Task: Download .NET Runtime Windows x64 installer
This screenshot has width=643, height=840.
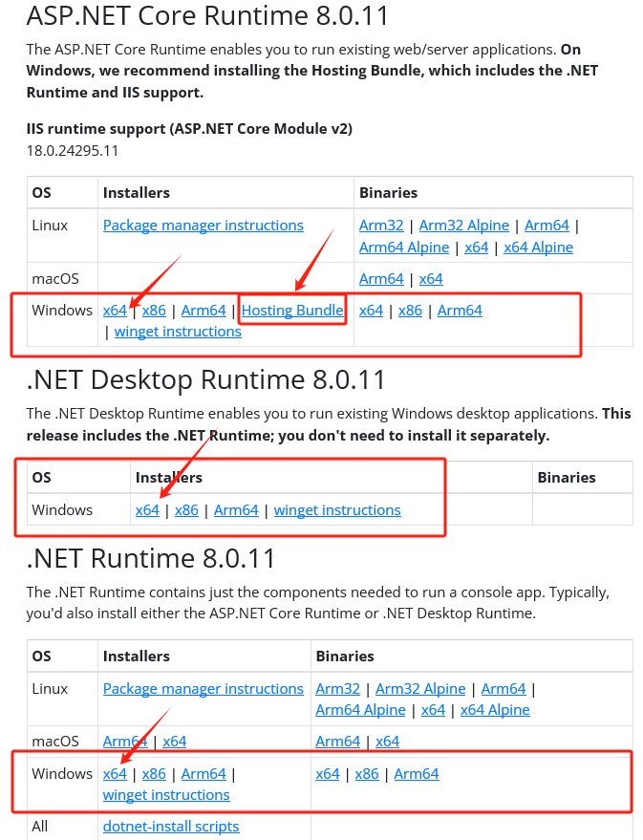Action: [115, 774]
